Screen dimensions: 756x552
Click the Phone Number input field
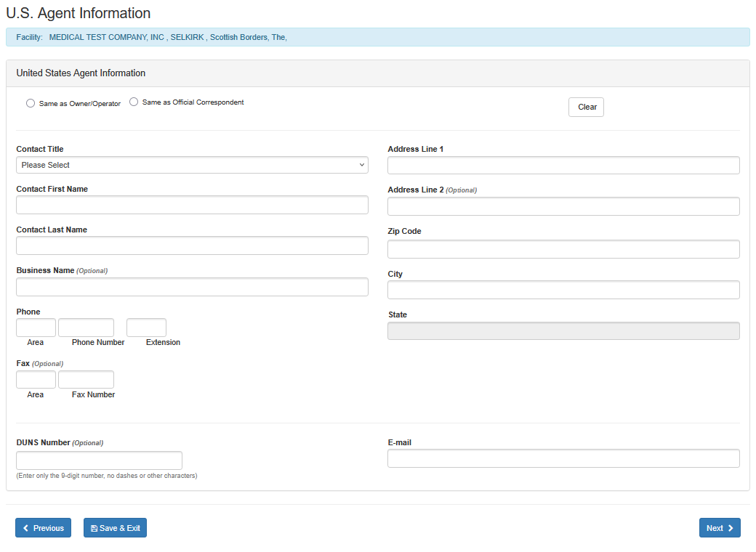click(86, 328)
